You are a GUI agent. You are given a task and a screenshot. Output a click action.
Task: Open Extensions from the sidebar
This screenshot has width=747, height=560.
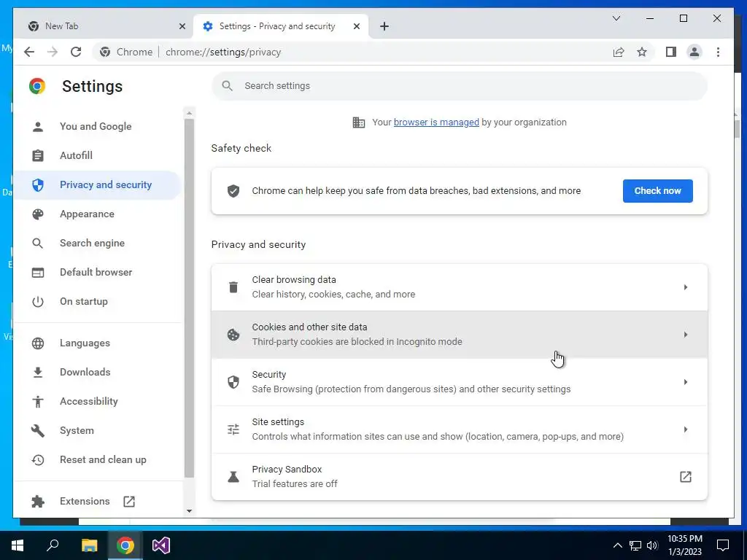coord(97,501)
